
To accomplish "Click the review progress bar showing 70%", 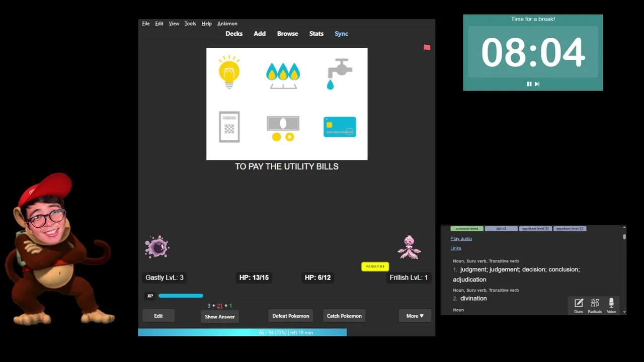I will click(286, 332).
